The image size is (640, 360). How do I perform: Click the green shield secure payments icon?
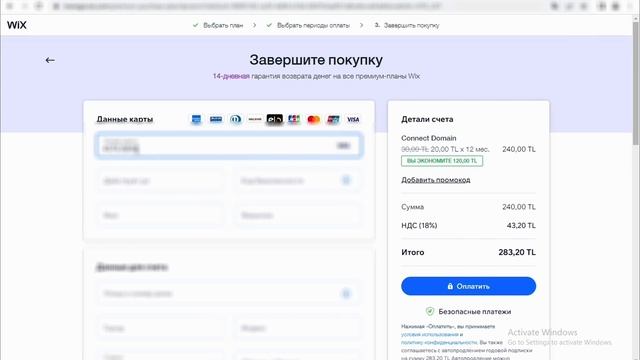[430, 311]
